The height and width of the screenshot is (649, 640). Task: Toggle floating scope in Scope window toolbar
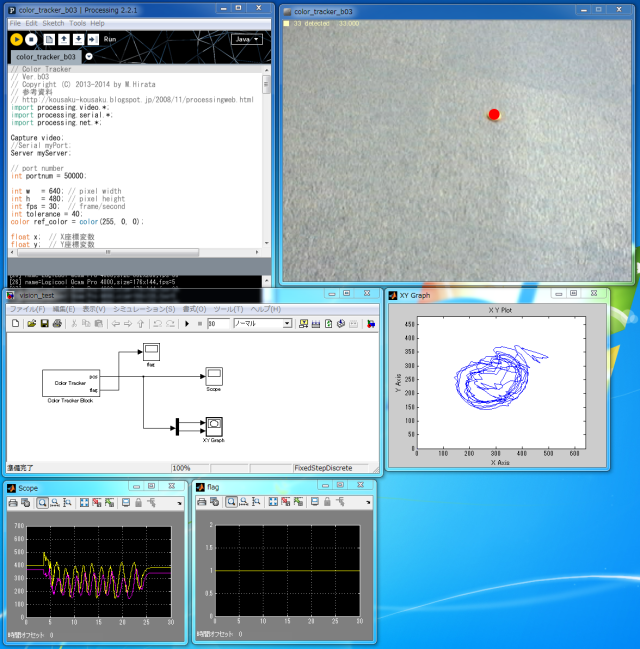(126, 503)
